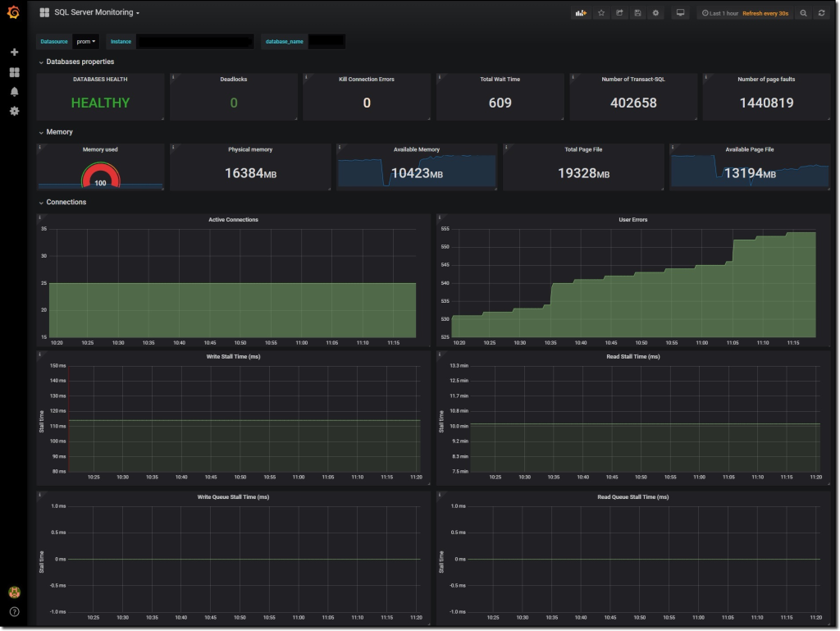Collapse the Memory row

click(57, 131)
